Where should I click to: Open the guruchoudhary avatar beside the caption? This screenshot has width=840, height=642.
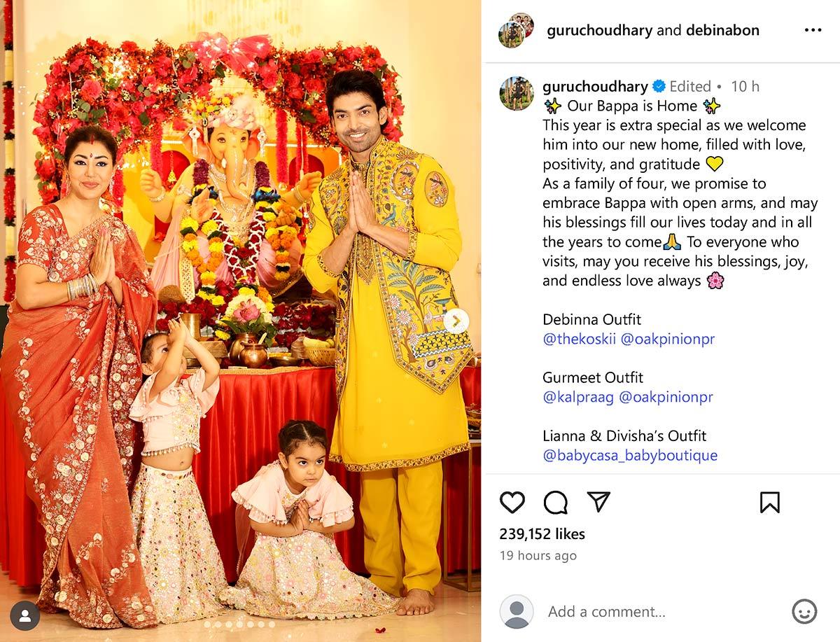click(x=517, y=94)
